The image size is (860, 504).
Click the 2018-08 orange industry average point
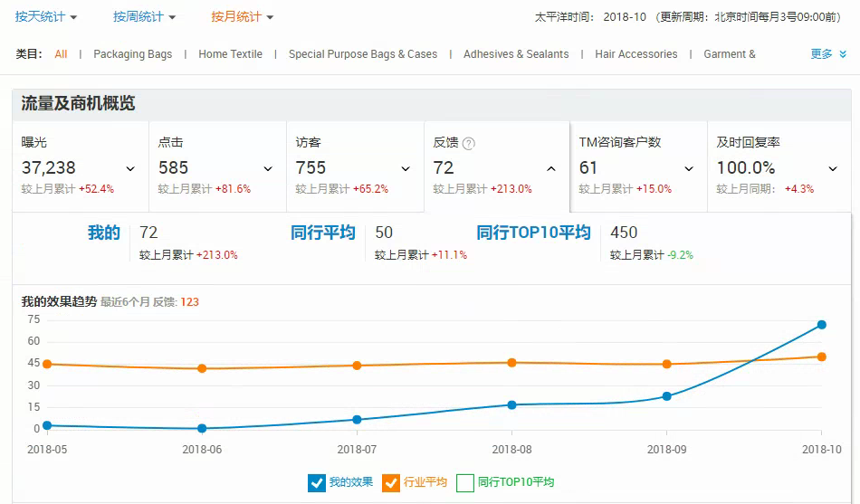(x=511, y=363)
